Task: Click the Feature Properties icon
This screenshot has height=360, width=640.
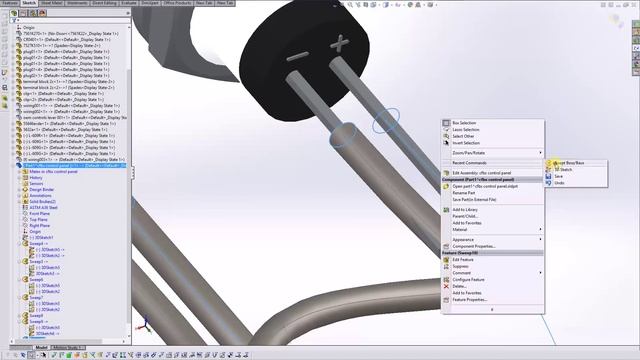Action: coord(446,300)
